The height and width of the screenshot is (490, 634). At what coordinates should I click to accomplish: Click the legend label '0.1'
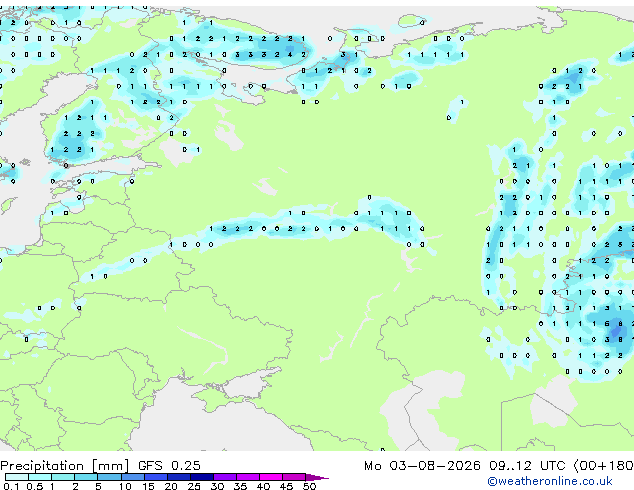coord(11,486)
